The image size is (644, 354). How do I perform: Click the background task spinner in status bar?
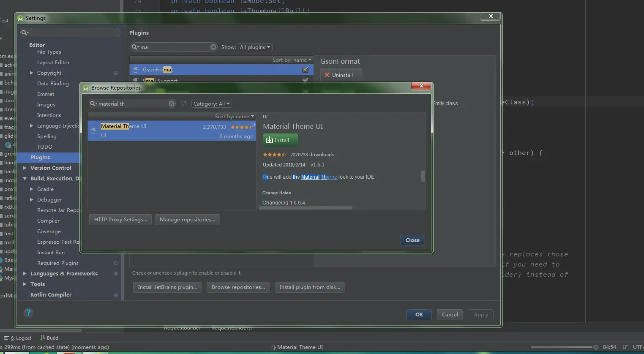[273, 347]
